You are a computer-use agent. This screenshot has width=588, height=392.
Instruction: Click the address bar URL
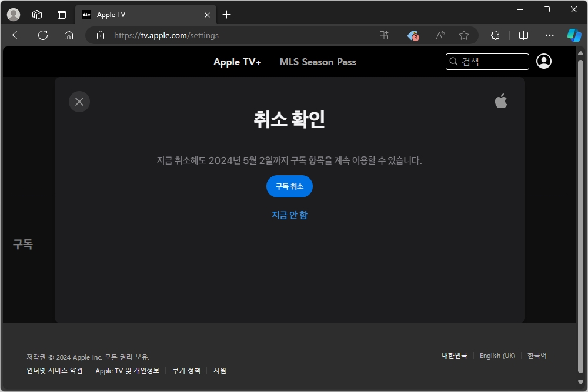(166, 35)
